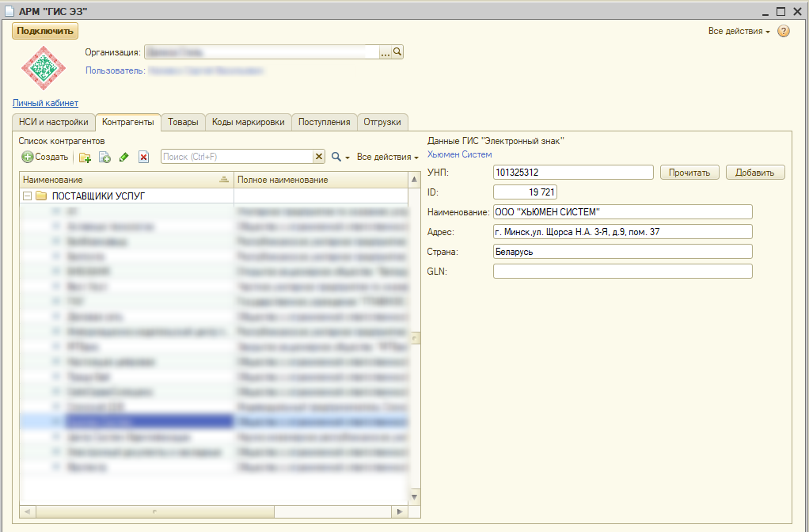Click the magnifier icon next to Организация
This screenshot has width=809, height=532.
tap(398, 51)
